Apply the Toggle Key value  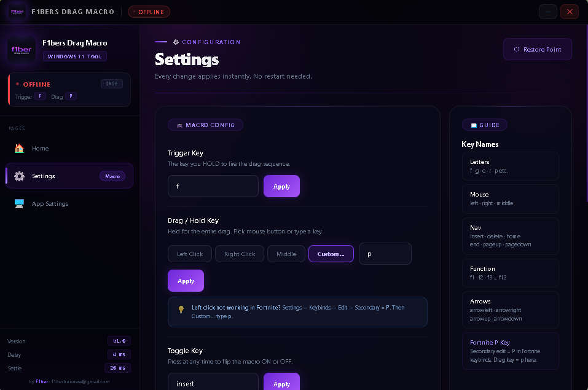[281, 382]
